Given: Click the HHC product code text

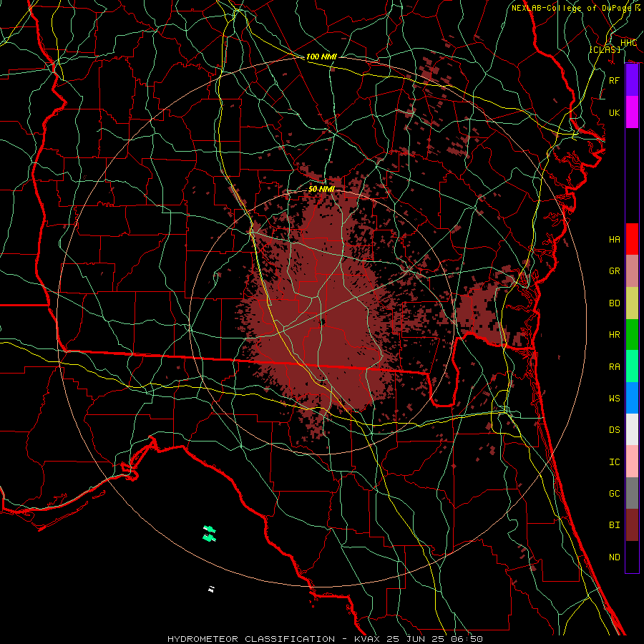Looking at the screenshot, I should pyautogui.click(x=628, y=43).
